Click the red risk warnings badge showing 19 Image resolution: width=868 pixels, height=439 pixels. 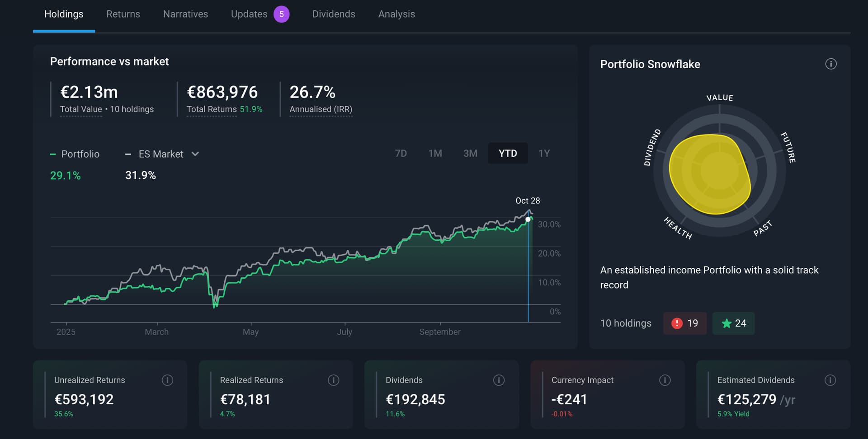click(684, 323)
